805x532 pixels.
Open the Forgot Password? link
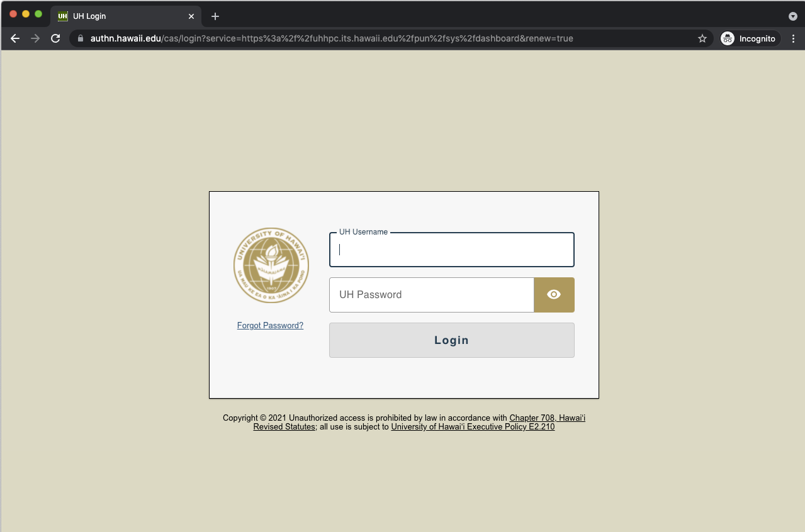click(270, 326)
